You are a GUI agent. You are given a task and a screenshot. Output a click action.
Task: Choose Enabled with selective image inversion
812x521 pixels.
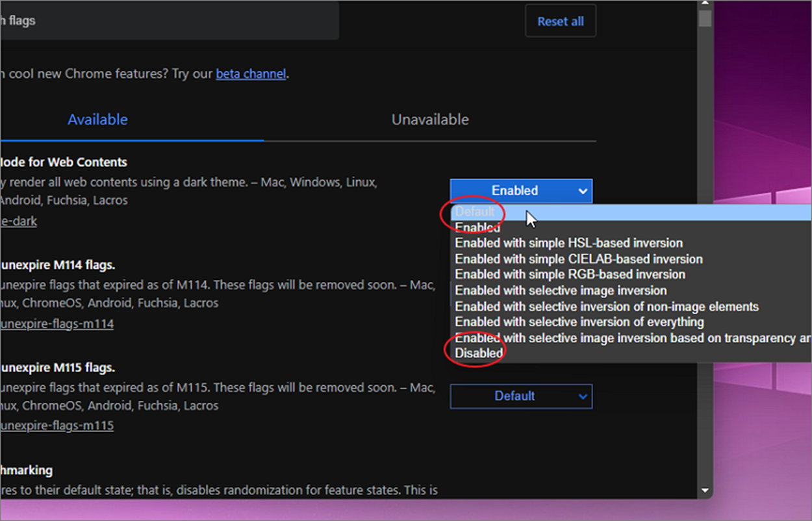631,290
